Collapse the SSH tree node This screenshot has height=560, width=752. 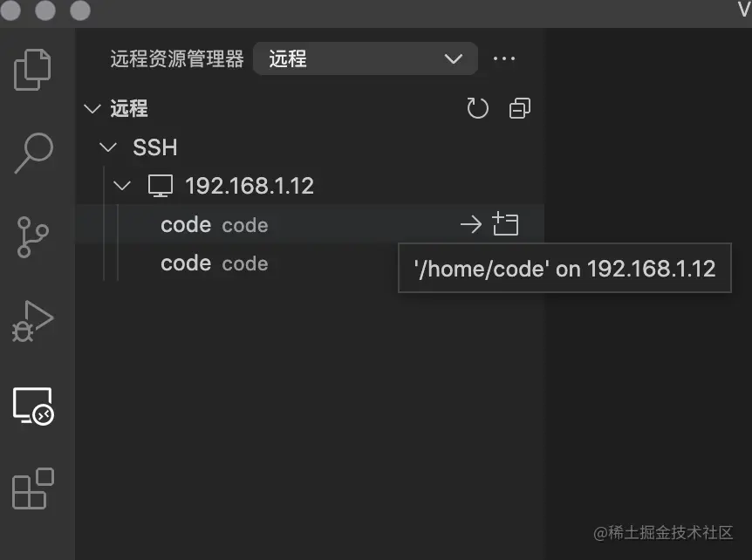click(108, 147)
